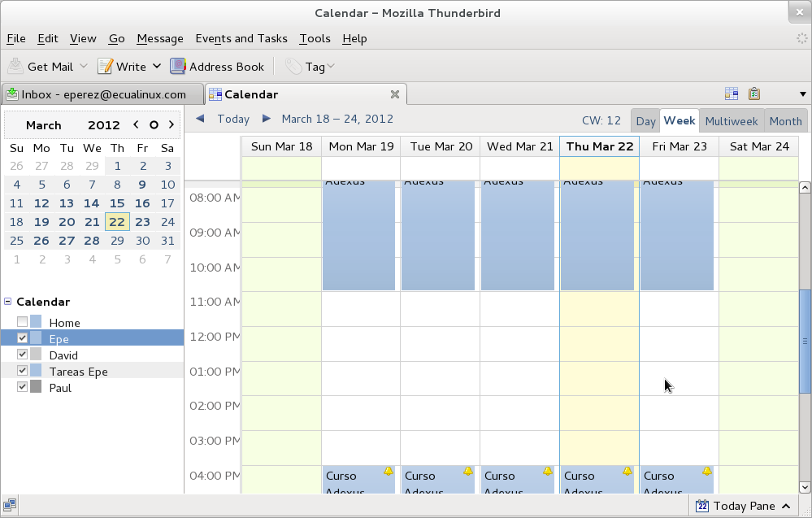The width and height of the screenshot is (812, 518).
Task: Expand the Today Pane up arrow
Action: tap(786, 506)
